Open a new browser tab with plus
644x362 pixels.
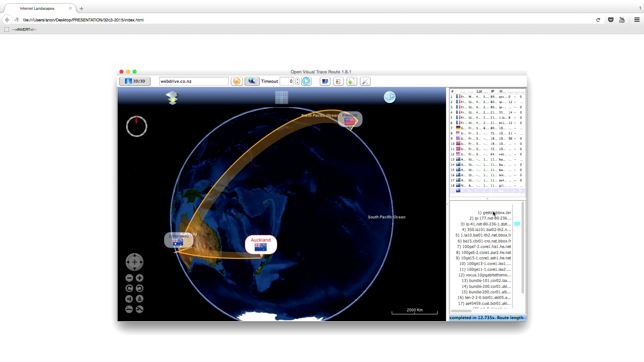[82, 8]
